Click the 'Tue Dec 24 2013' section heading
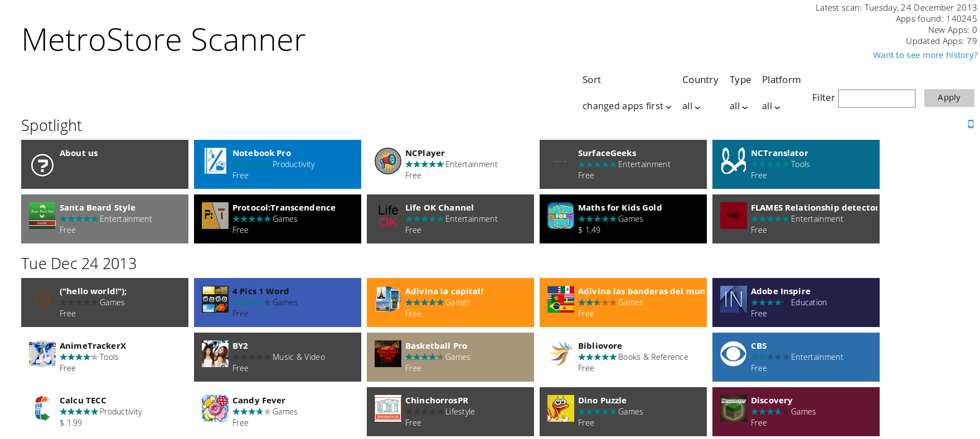Screen dimensions: 980x439 pos(79,264)
